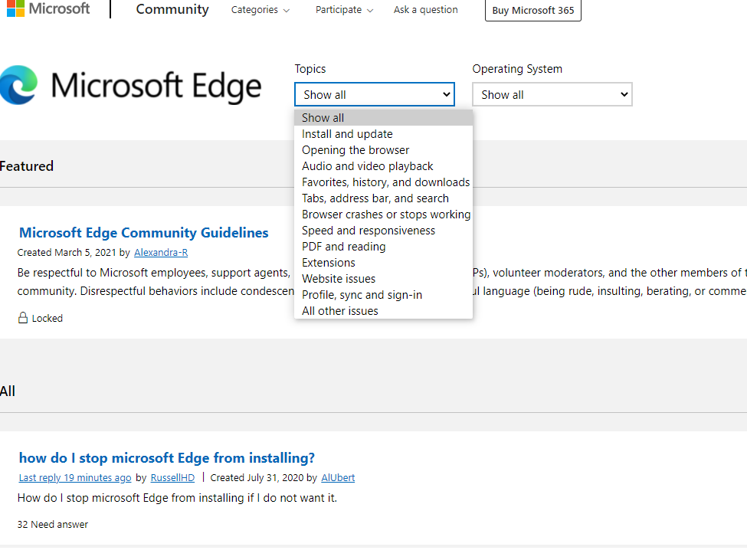Viewport: 747px width, 560px height.
Task: Select 'Tabs, address bar, and search'
Action: 384,198
